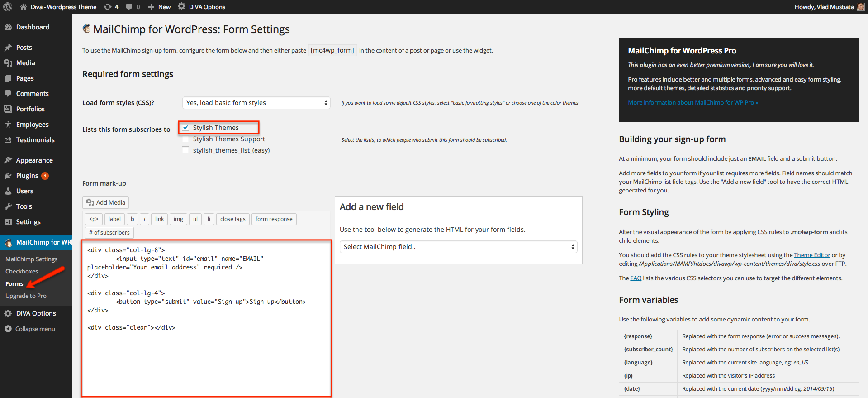868x398 pixels.
Task: Open the comments bubble icon in admin bar
Action: coord(129,7)
